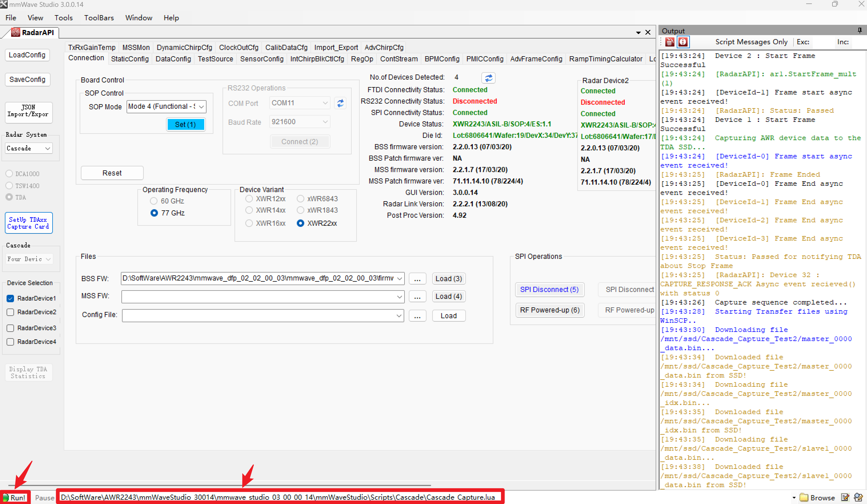The width and height of the screenshot is (867, 504).
Task: Open the Browse folder for scripts
Action: coord(818,497)
